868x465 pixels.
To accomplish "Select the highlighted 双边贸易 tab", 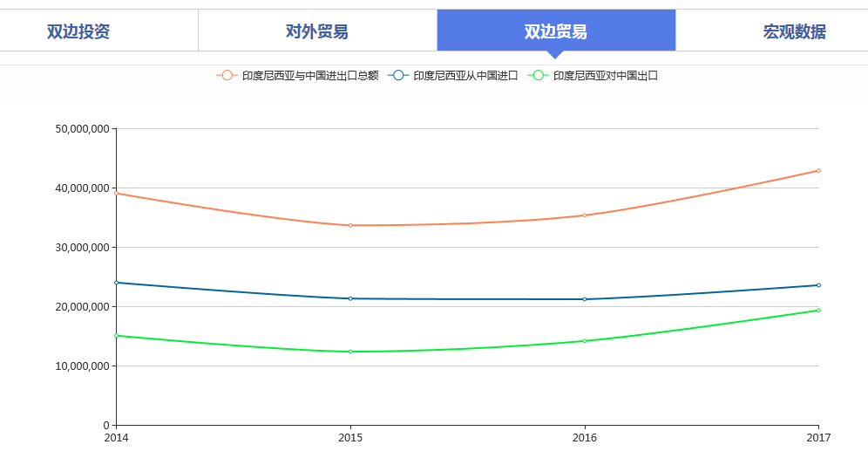I will [556, 31].
